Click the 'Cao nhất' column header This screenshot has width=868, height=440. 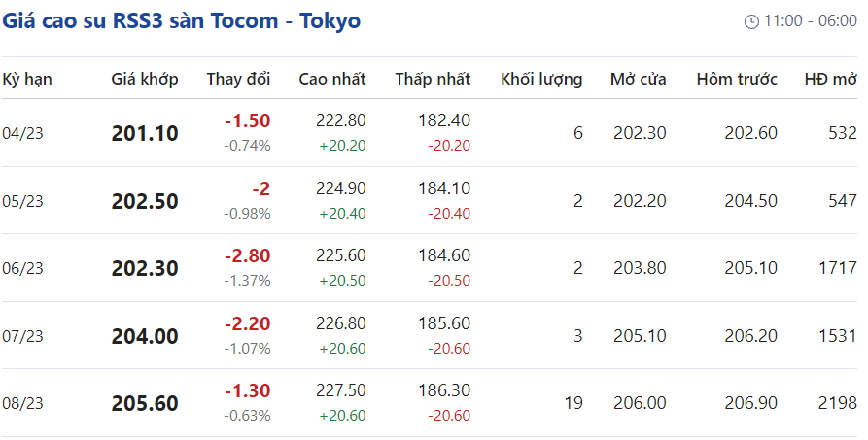(332, 80)
